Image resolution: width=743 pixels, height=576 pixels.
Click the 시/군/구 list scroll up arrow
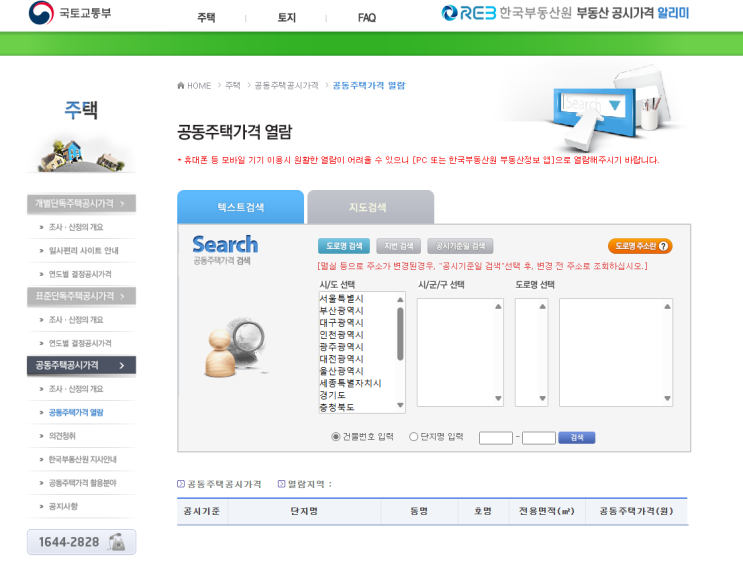[498, 306]
